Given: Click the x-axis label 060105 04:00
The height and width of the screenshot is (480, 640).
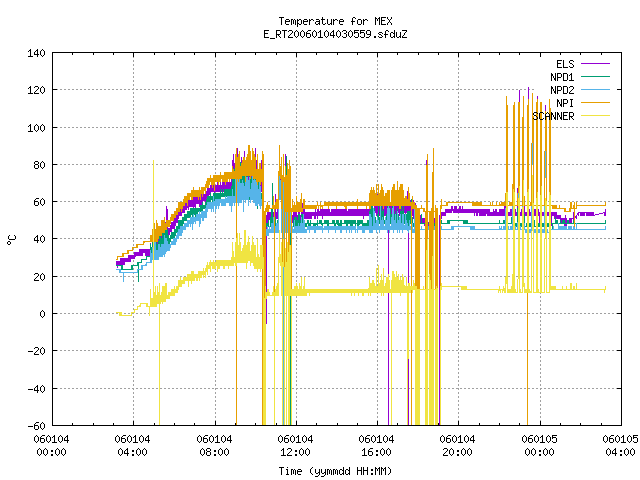Looking at the screenshot, I should pyautogui.click(x=621, y=446).
